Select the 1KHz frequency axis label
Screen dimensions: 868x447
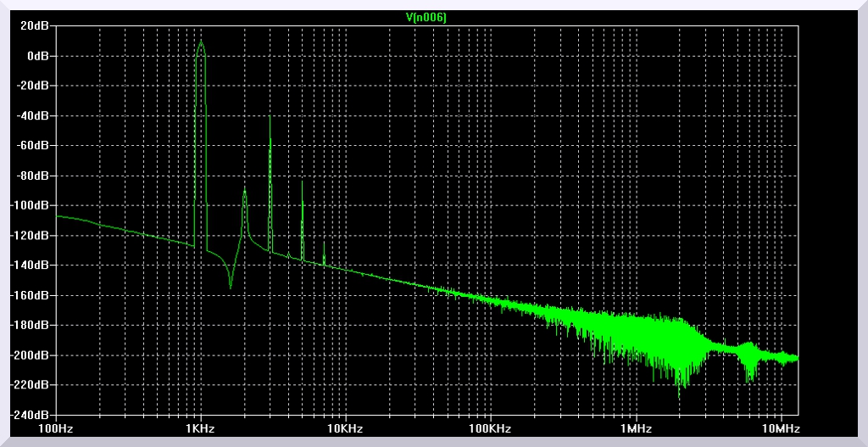coord(200,428)
